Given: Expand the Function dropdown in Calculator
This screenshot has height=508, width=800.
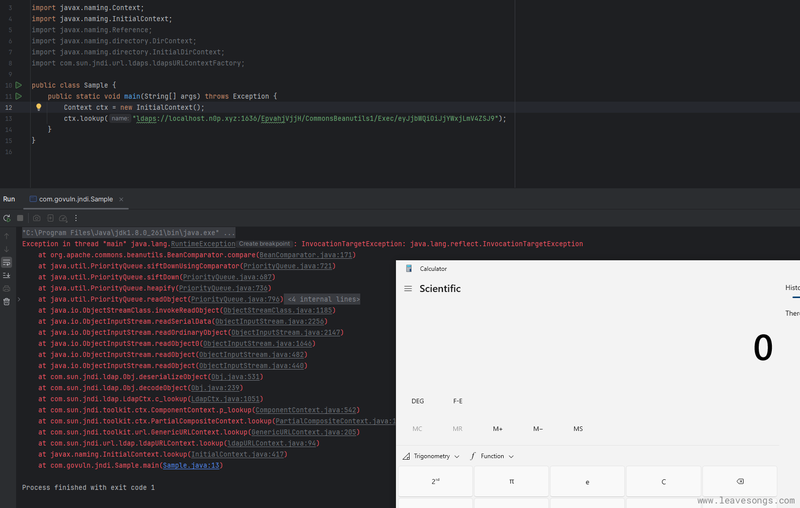Looking at the screenshot, I should pos(491,456).
